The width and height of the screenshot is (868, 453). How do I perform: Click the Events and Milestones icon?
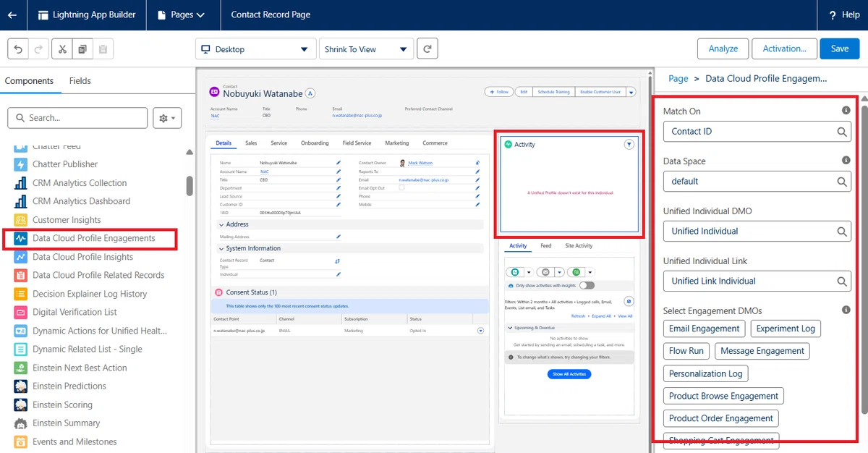click(20, 441)
